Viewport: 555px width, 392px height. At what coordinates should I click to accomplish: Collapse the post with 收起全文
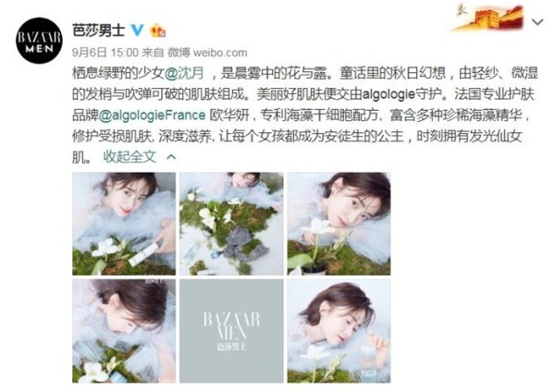pos(129,156)
